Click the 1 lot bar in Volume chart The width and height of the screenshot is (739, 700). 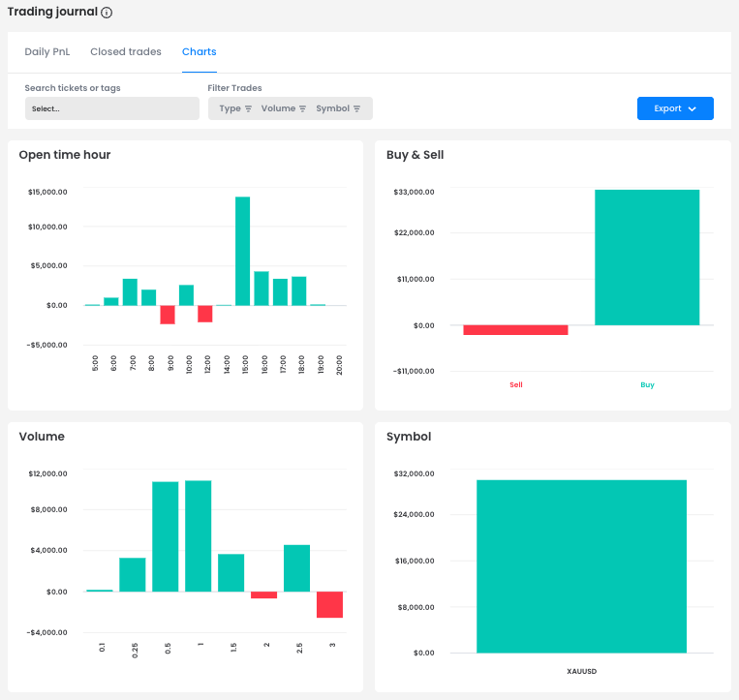(198, 535)
